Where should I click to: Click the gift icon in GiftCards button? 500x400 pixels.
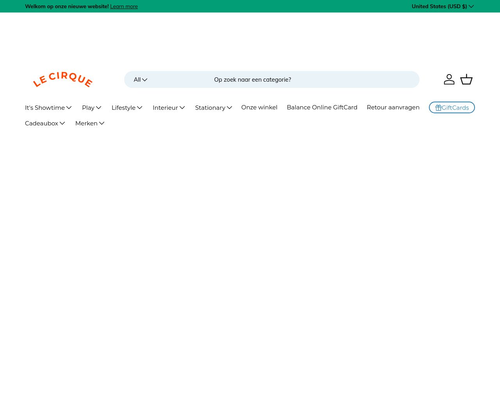click(438, 108)
